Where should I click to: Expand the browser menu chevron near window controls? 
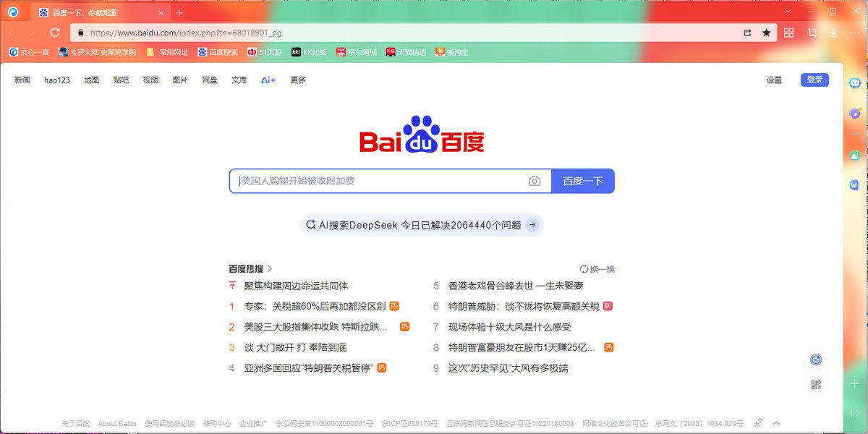pyautogui.click(x=787, y=12)
